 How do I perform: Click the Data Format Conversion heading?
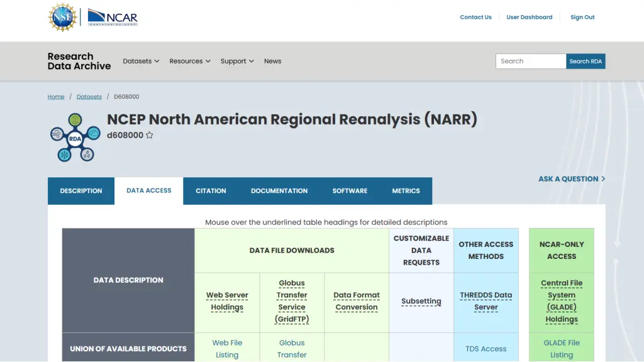click(357, 301)
